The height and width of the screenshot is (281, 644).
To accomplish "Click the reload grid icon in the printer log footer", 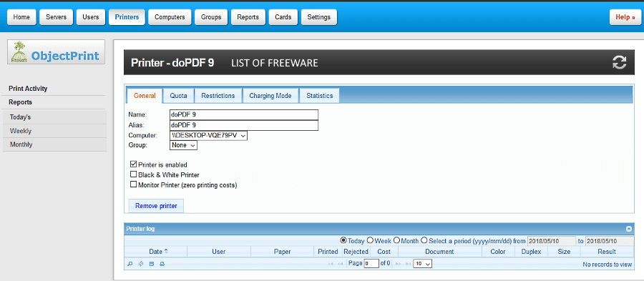I will coord(141,264).
